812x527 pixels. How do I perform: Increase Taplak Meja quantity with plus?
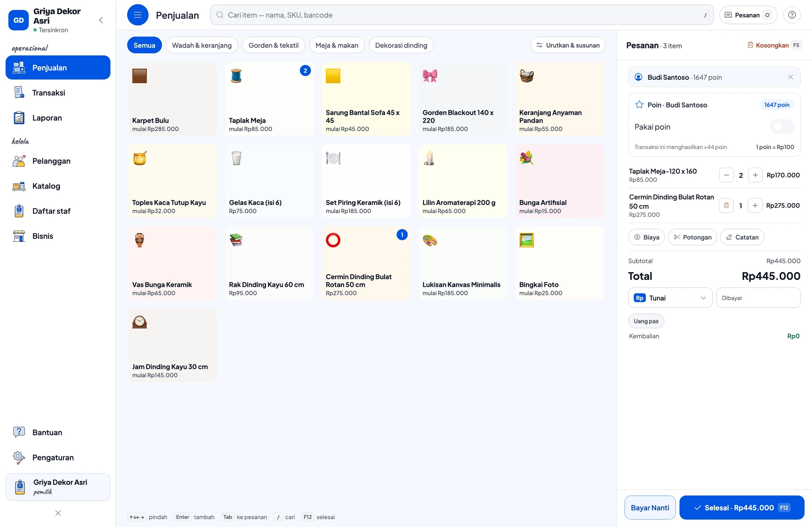(x=755, y=175)
